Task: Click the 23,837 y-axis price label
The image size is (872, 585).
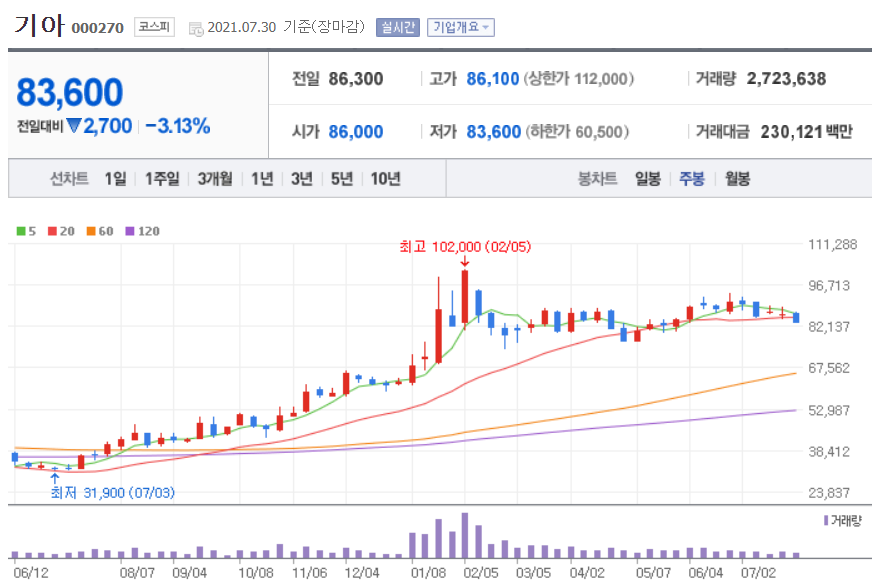Action: (x=829, y=493)
